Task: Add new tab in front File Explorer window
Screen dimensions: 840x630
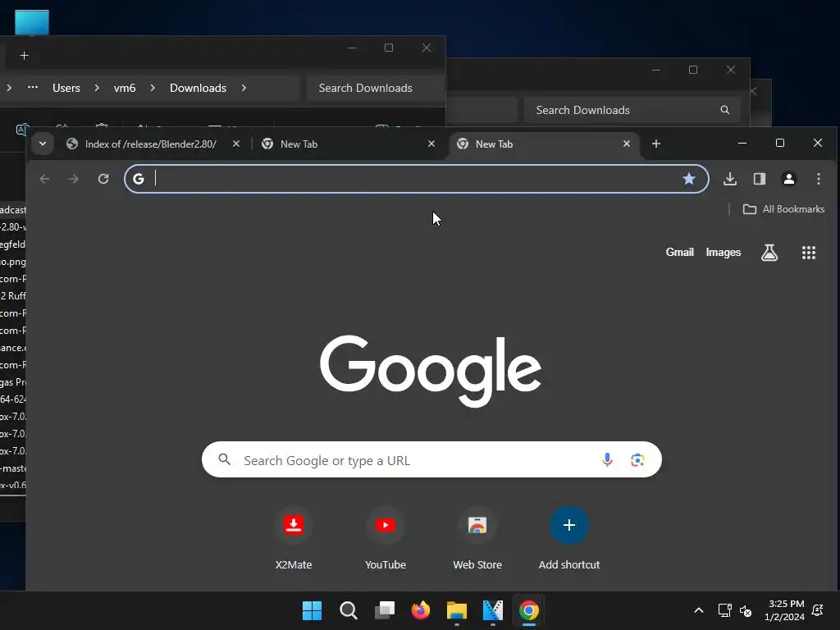Action: click(24, 56)
